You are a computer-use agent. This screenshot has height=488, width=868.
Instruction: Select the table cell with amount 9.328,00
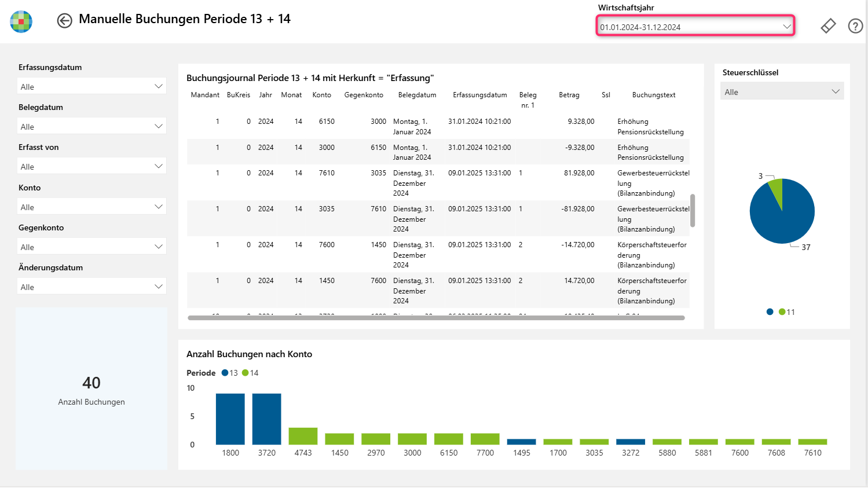click(x=581, y=122)
